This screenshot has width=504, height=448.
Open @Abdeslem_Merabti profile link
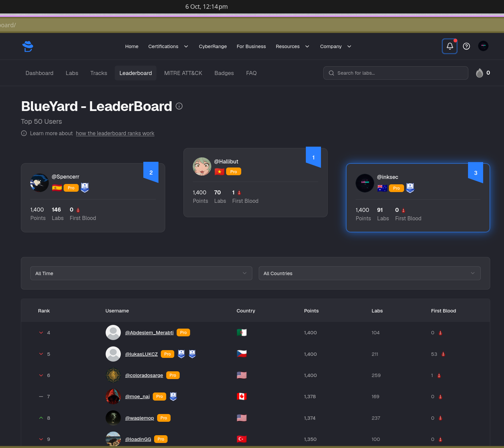tap(149, 333)
